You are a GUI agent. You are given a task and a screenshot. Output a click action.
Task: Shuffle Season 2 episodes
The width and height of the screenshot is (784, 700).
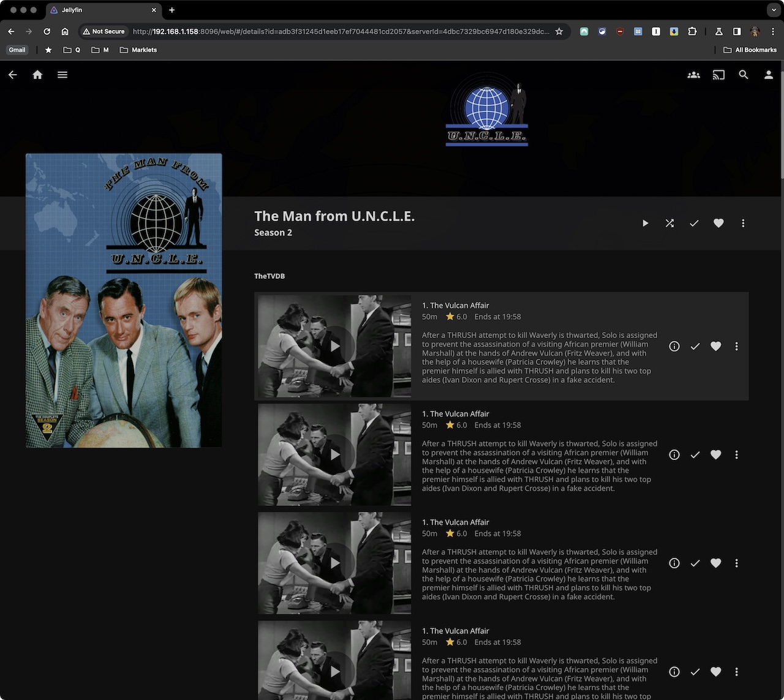tap(669, 224)
